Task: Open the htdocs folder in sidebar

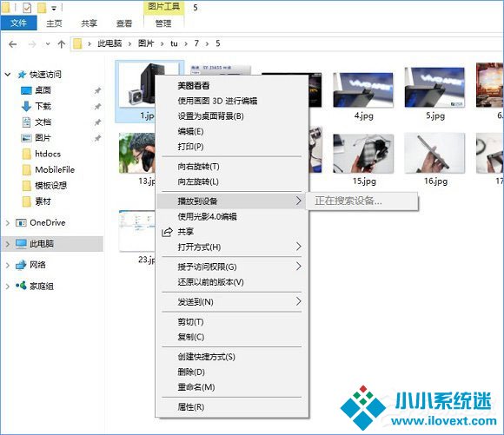Action: pyautogui.click(x=48, y=154)
